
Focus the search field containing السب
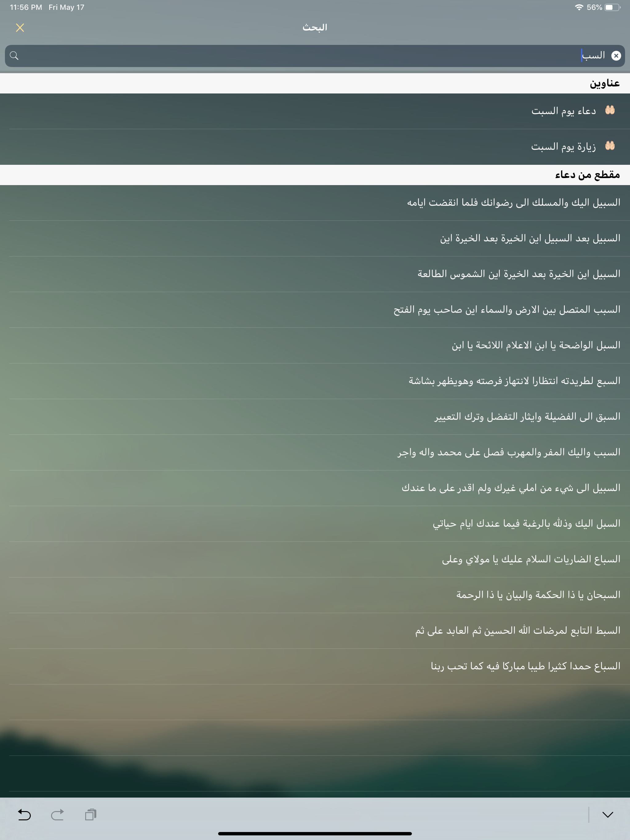click(315, 56)
